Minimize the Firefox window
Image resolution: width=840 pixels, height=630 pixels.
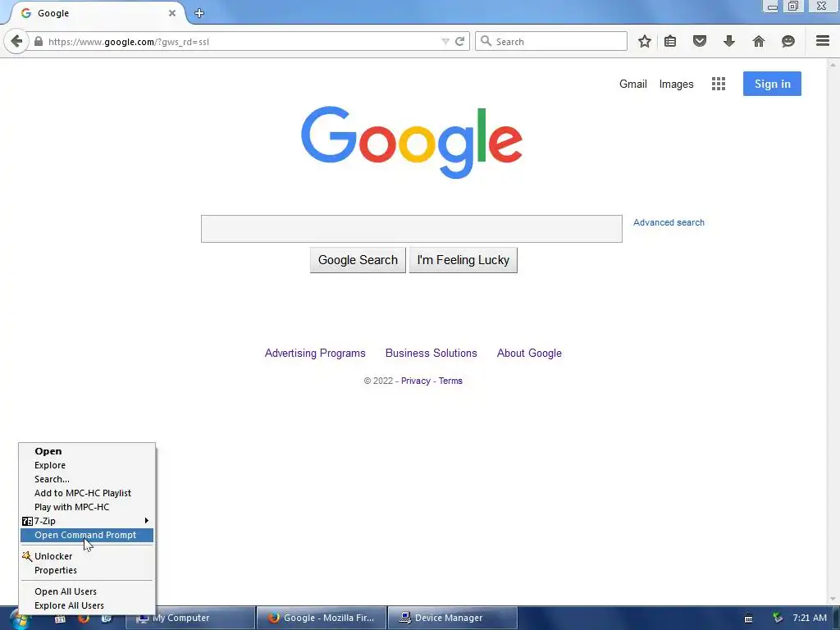pyautogui.click(x=772, y=7)
